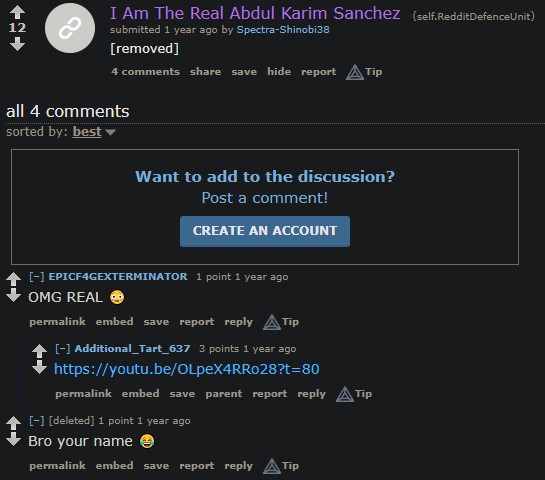Reply to the OMG REAL comment
This screenshot has height=480, width=545.
[238, 322]
